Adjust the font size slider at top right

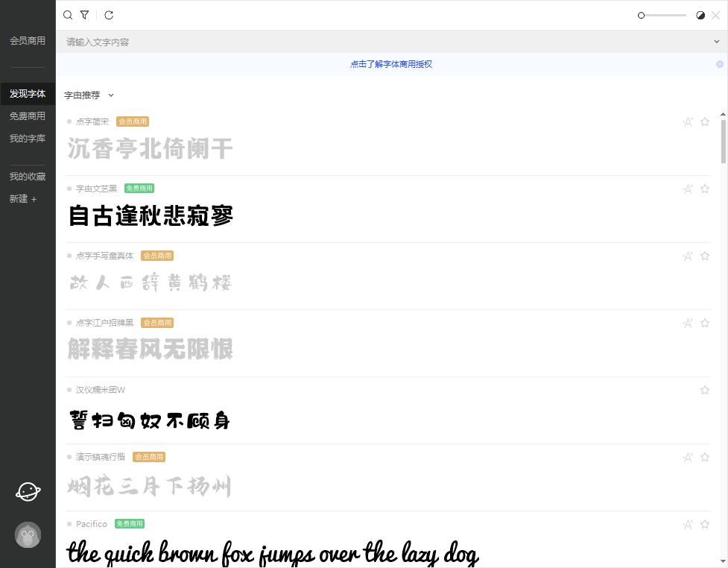click(x=662, y=15)
